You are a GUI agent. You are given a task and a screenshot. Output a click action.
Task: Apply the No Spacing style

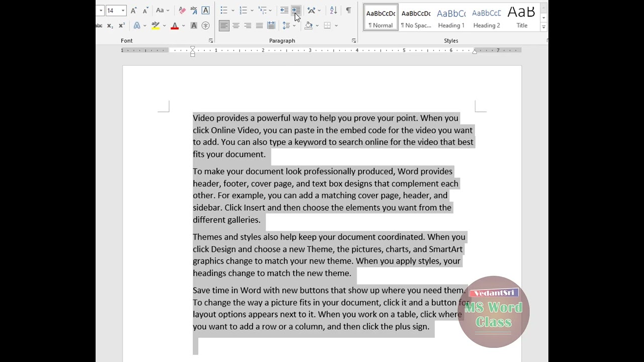click(x=416, y=17)
